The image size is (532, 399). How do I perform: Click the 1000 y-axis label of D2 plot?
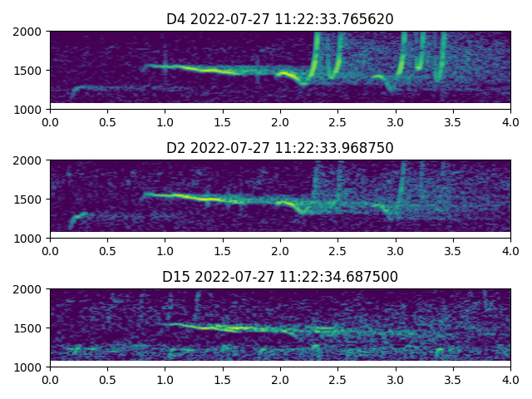tap(30, 238)
